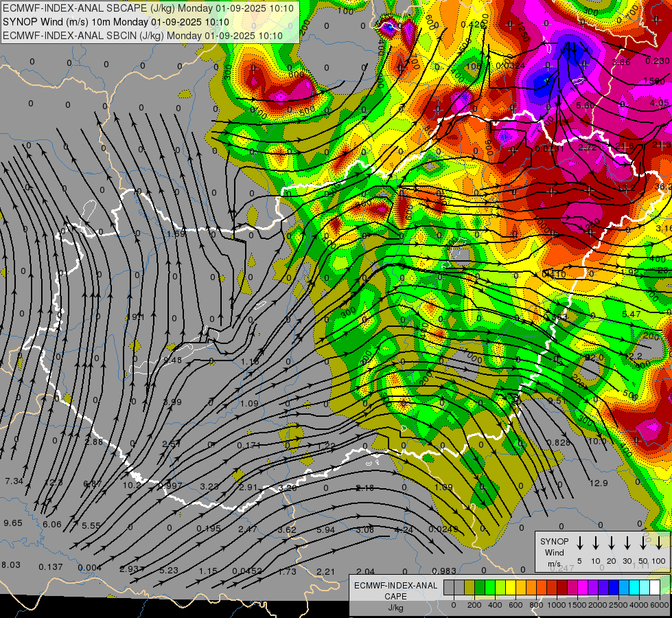This screenshot has height=618, width=672.
Task: Click the wind arrow above the 100 label
Action: click(x=659, y=542)
